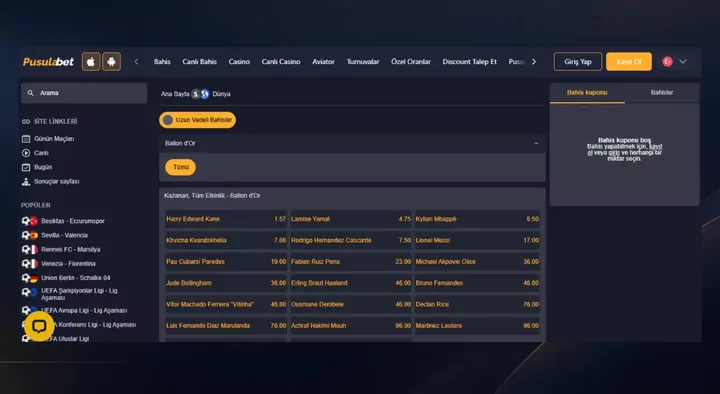720x394 pixels.
Task: Select Lionel Messi odds 17.00
Action: point(477,240)
